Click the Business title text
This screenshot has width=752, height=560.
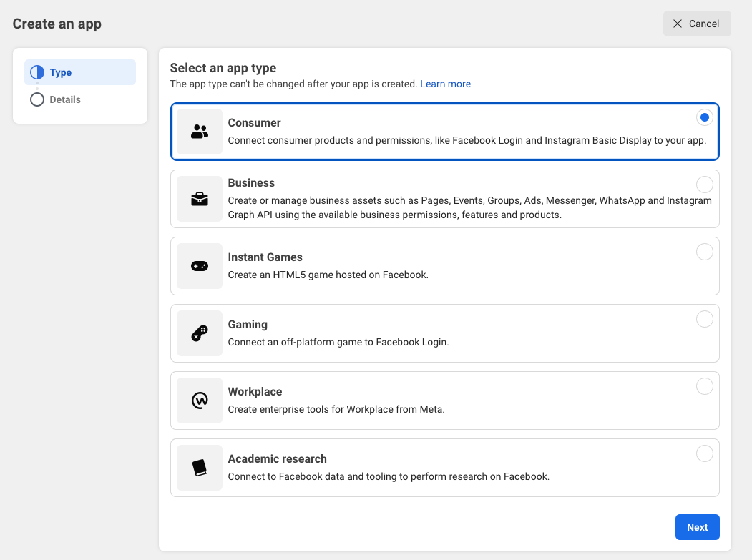click(251, 182)
